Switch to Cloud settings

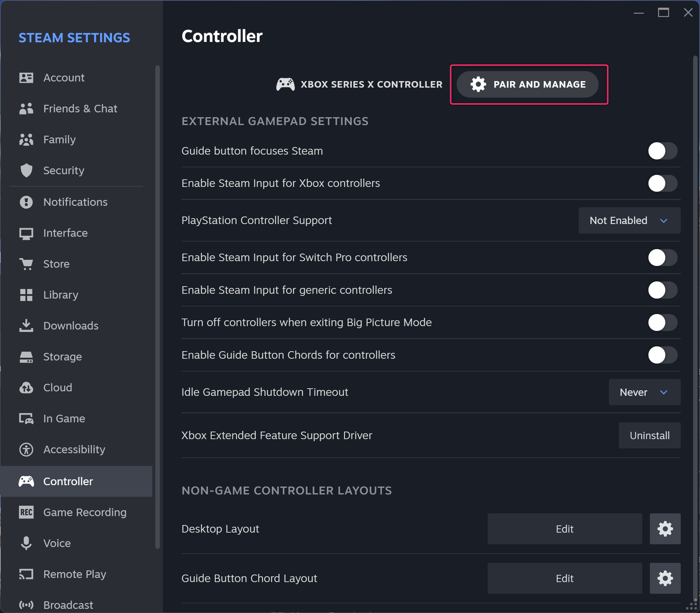pos(76,388)
